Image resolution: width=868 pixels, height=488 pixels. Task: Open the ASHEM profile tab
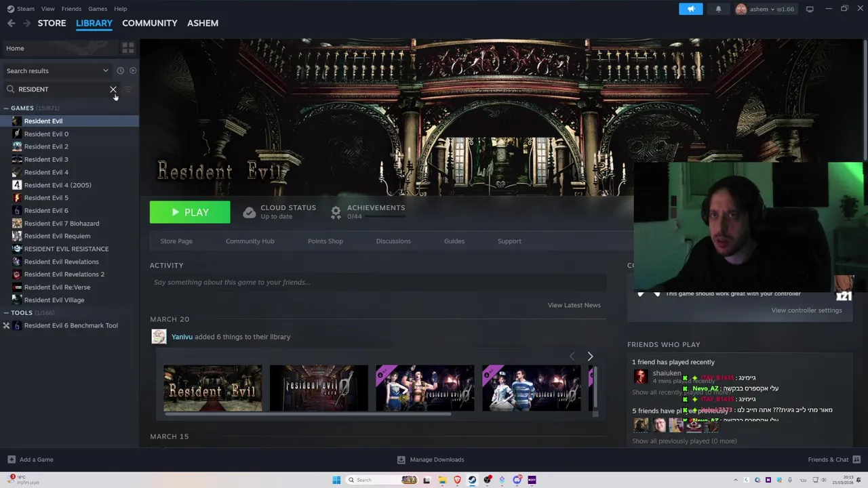pyautogui.click(x=203, y=23)
